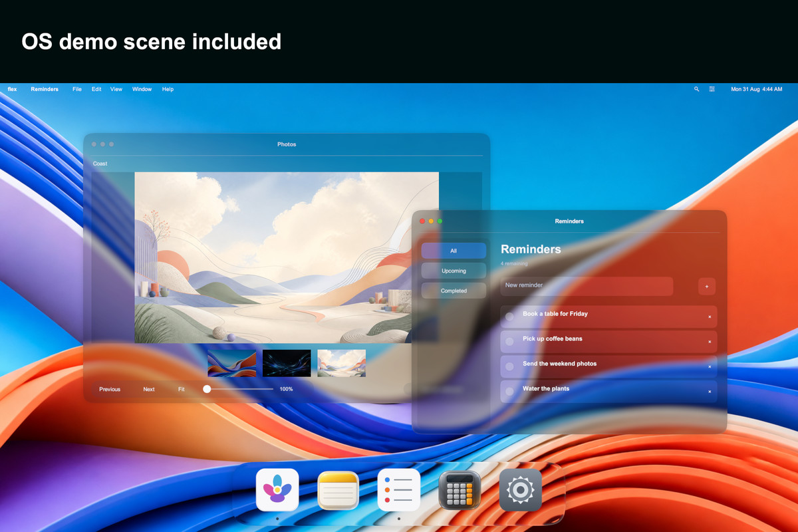Click the zoom slider handle in Photos

(x=207, y=389)
